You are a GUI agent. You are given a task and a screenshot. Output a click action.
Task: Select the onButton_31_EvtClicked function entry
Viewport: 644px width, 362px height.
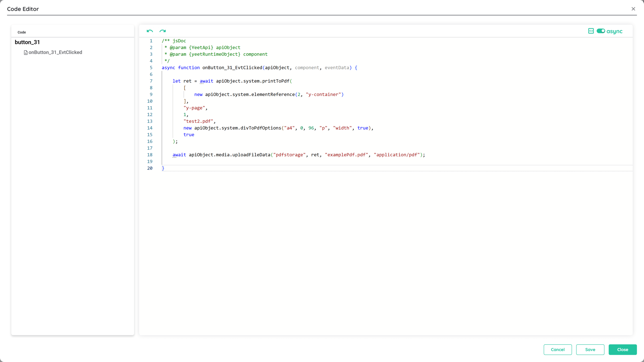click(x=55, y=52)
